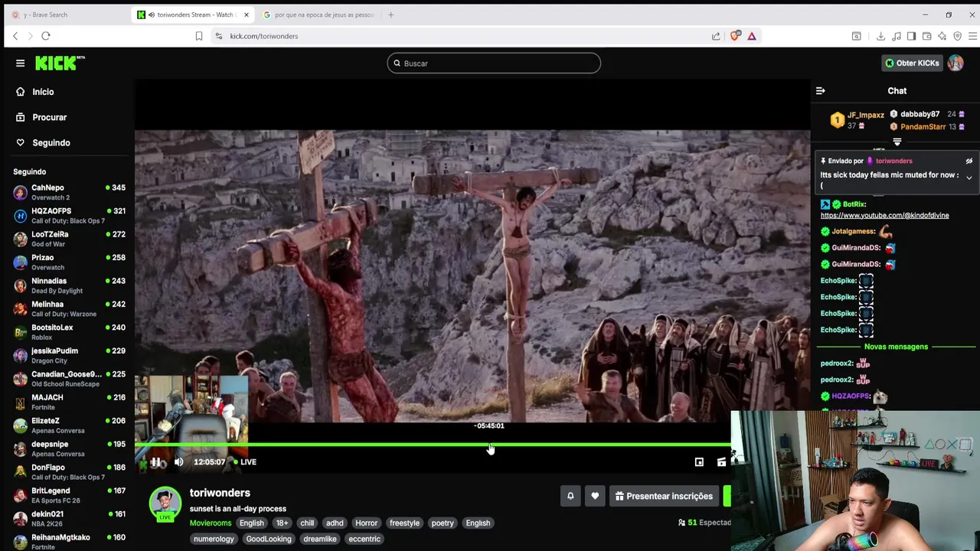View site info icon beside kick.com URL

tap(219, 36)
